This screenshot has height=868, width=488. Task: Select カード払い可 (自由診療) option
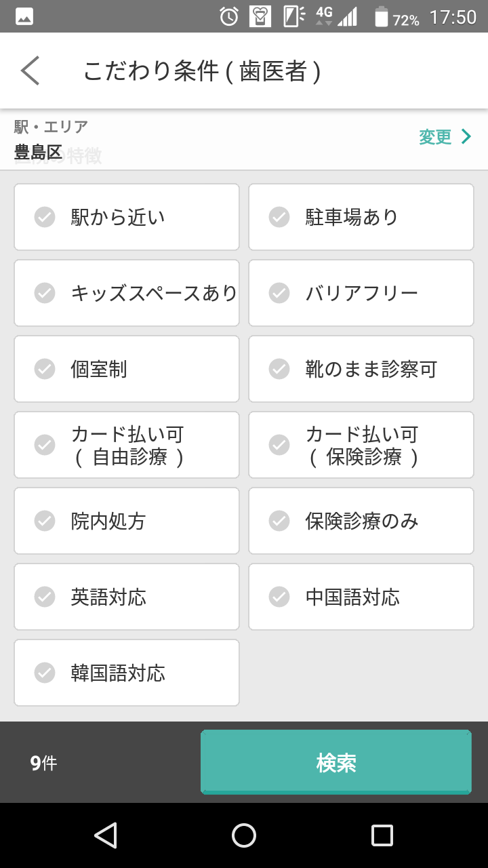127,445
